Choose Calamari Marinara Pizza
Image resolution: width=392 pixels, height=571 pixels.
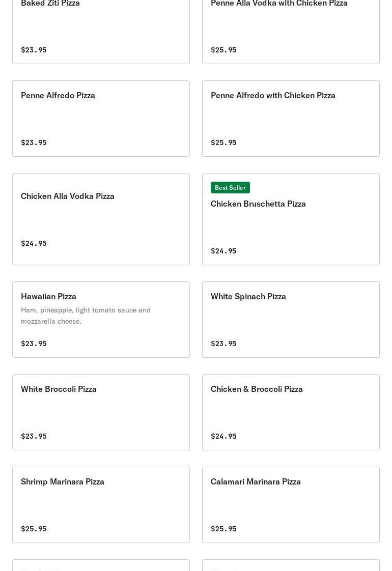pos(291,505)
